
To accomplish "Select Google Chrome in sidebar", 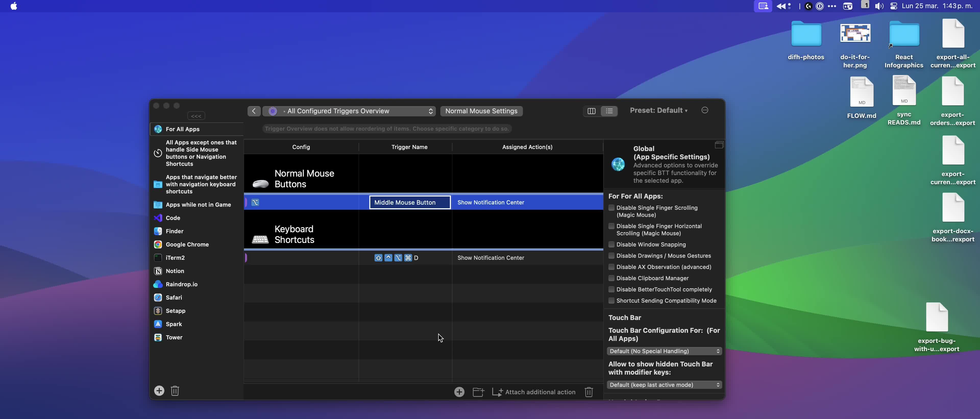I will point(197,245).
